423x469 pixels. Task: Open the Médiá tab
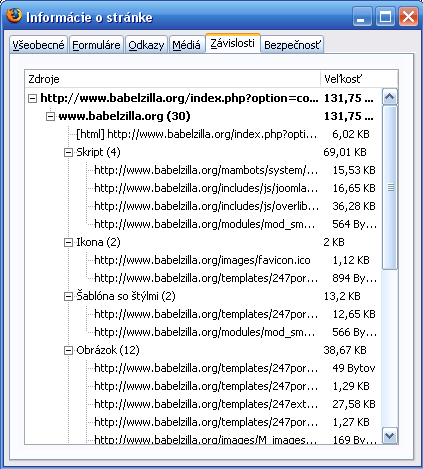[x=187, y=45]
